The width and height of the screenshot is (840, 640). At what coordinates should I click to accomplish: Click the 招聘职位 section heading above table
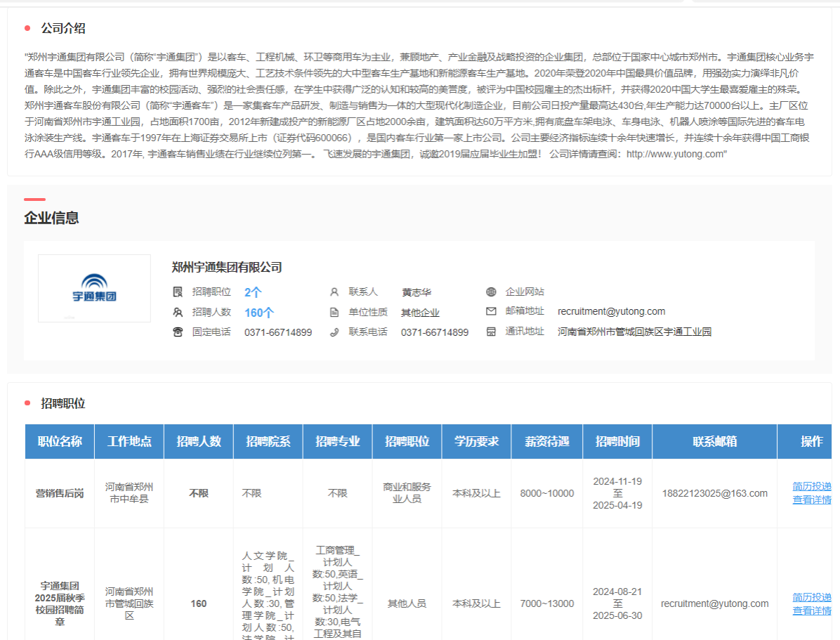click(x=63, y=403)
